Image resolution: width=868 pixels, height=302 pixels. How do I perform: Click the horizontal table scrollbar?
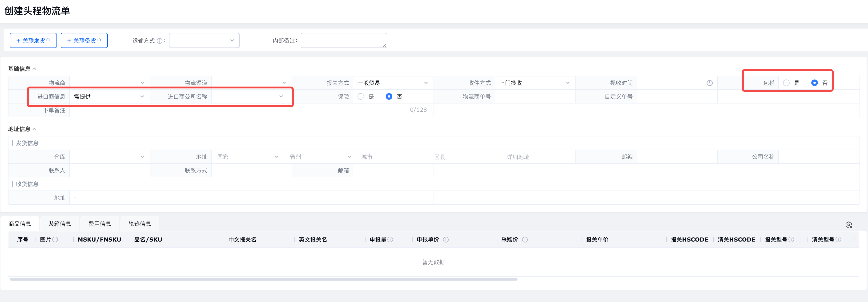[x=264, y=279]
